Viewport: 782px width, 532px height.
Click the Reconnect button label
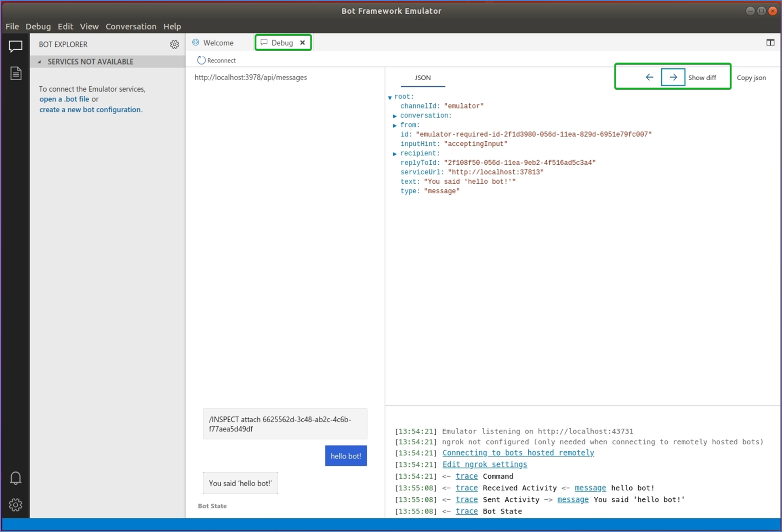click(221, 61)
